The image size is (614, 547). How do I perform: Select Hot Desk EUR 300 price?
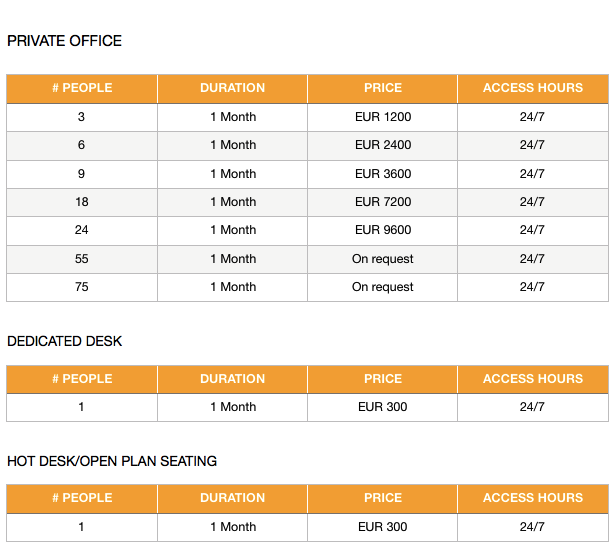click(383, 527)
